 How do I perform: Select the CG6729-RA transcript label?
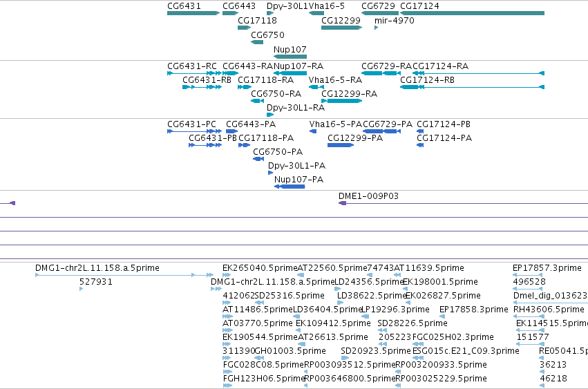click(x=387, y=66)
